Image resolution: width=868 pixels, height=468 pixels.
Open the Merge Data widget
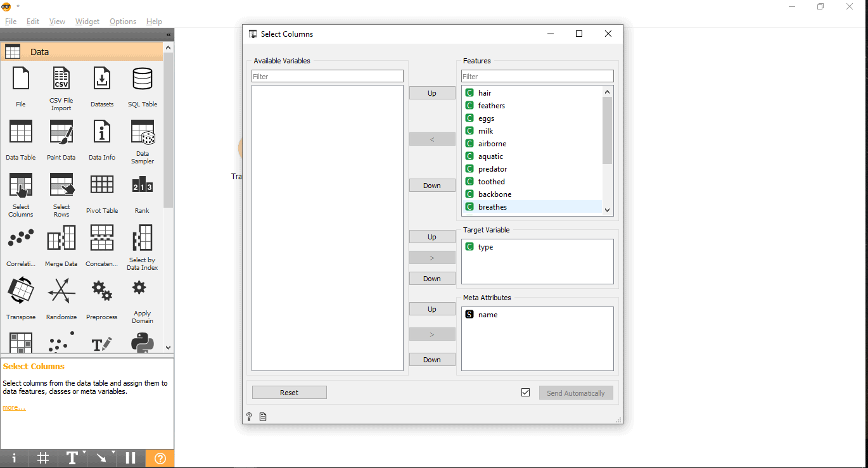[x=61, y=239]
